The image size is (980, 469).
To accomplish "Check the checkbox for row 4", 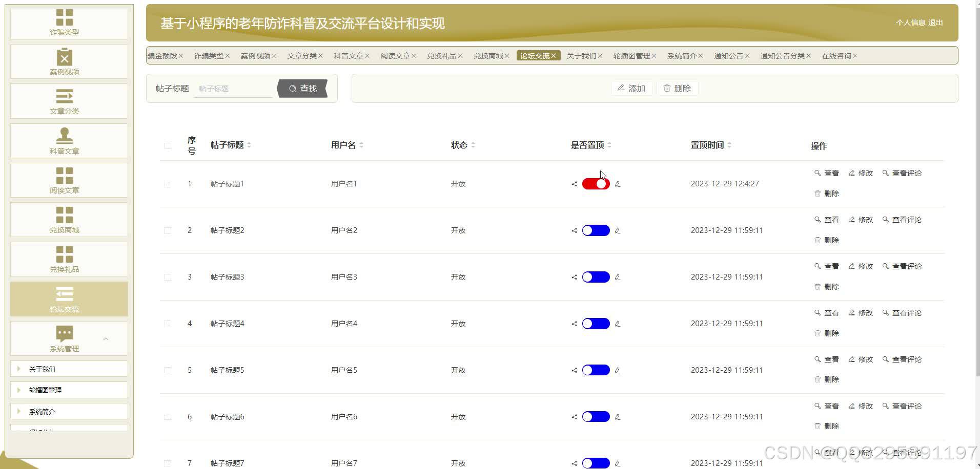I will [168, 324].
